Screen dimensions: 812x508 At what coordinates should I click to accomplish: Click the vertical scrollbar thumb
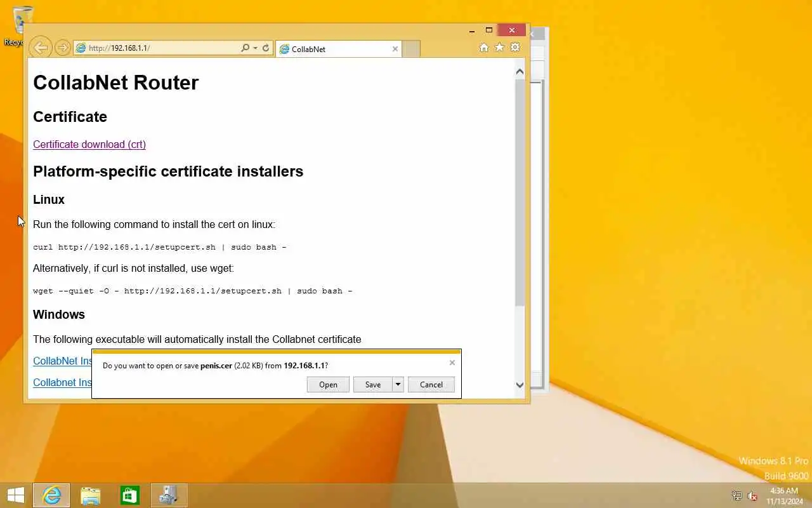[x=520, y=193]
